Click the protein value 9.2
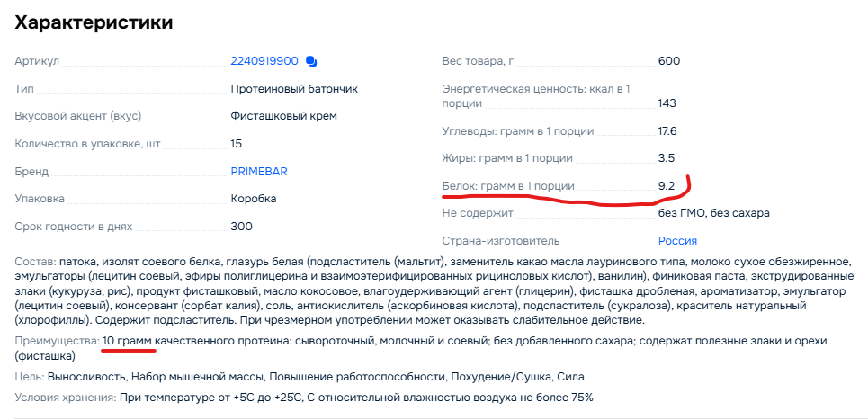This screenshot has height=420, width=868. 667,186
